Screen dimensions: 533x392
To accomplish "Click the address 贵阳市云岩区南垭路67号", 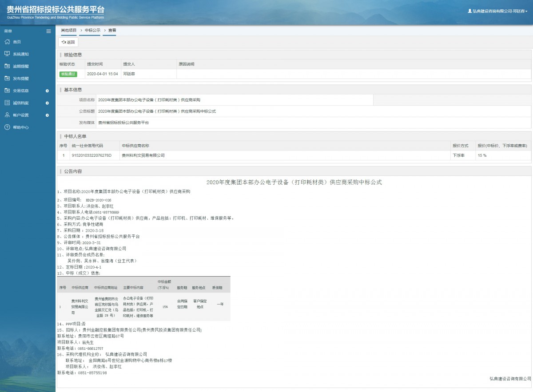I will pyautogui.click(x=101, y=336).
